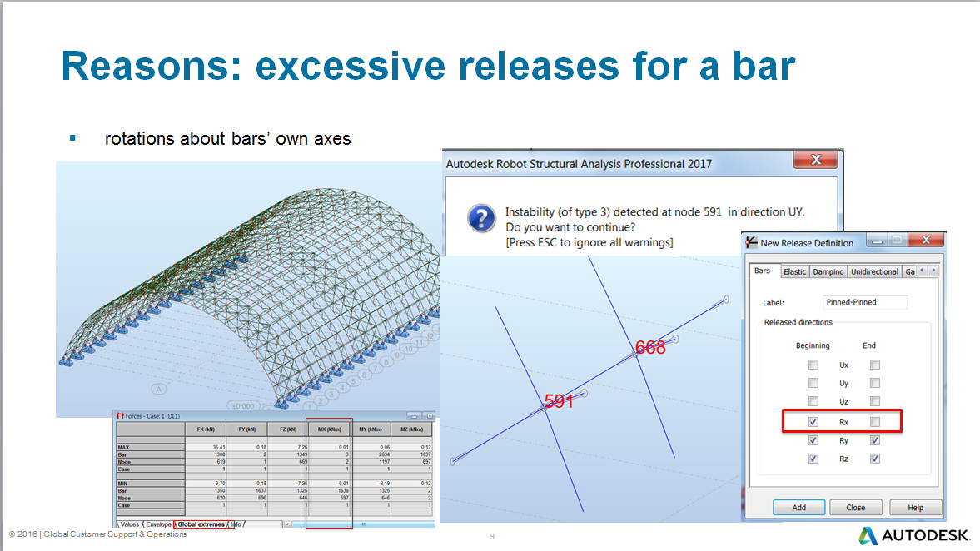Click the right scroll arrow on the tab strip
Image resolution: width=980 pixels, height=551 pixels.
point(933,271)
